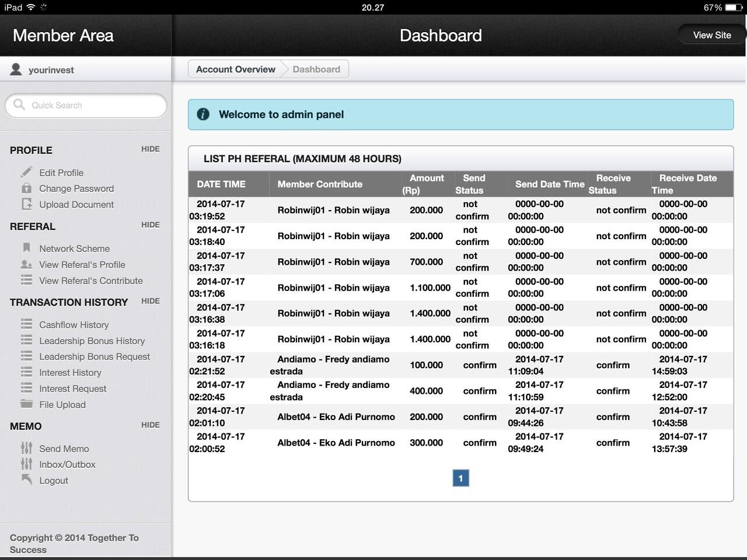Click the list icon next to View Referal's Contribute
747x560 pixels.
tap(26, 280)
